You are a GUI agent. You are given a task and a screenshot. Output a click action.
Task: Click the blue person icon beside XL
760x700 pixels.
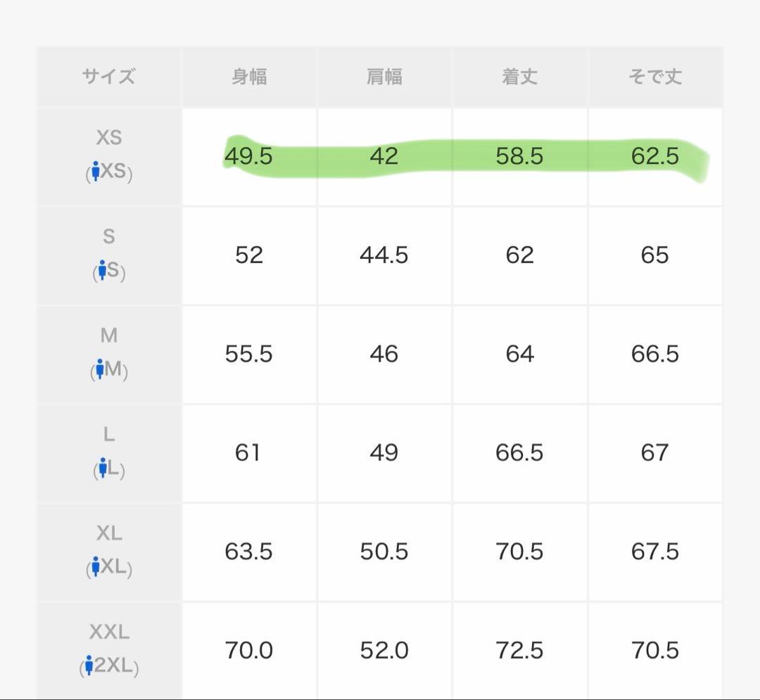96,567
